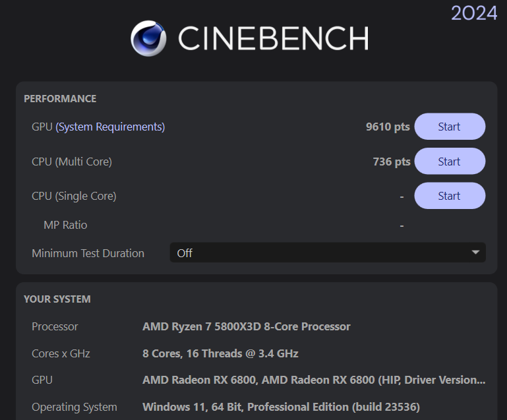Click the 8 Cores, 16 Threads value
The image size is (507, 420).
tap(220, 353)
